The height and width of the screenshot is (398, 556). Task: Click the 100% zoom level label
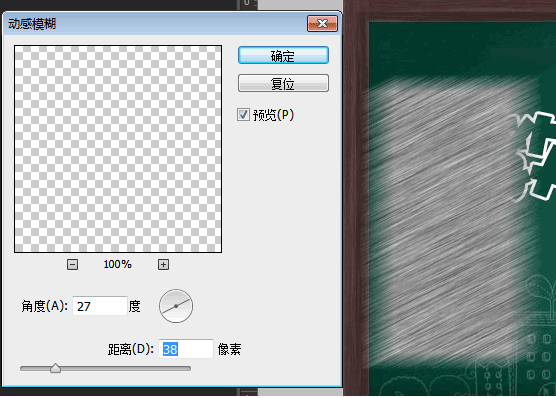point(117,264)
